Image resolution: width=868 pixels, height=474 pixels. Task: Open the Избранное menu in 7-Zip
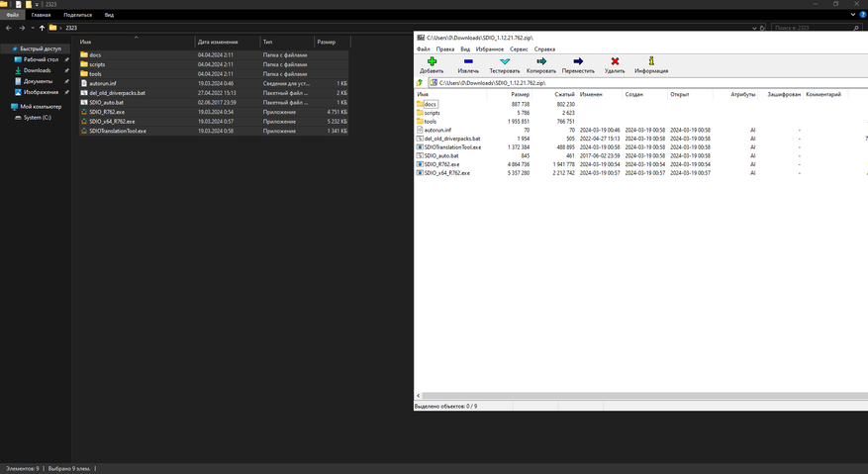pyautogui.click(x=490, y=49)
